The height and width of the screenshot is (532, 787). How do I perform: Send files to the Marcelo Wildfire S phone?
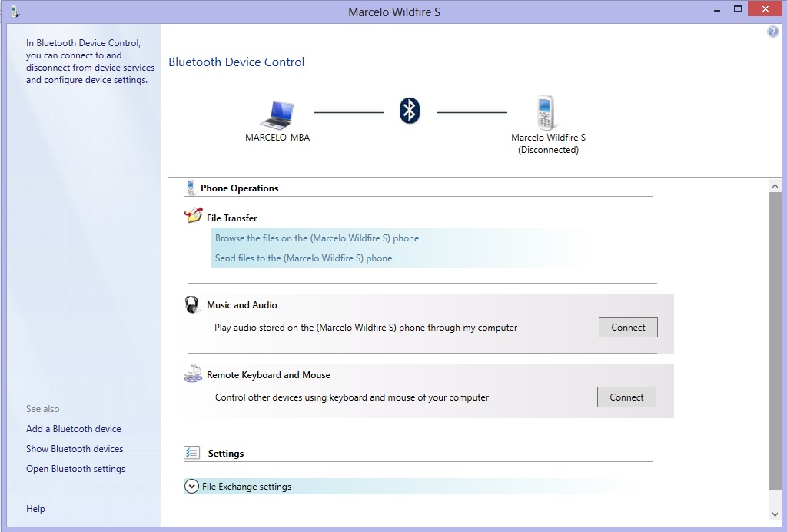[x=304, y=258]
